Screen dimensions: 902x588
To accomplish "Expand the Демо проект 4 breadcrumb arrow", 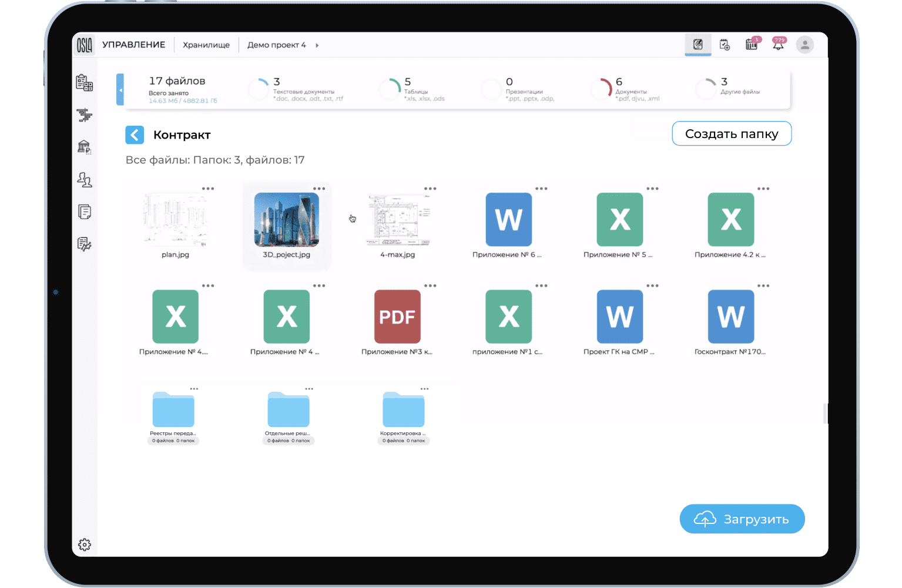I will pyautogui.click(x=317, y=45).
